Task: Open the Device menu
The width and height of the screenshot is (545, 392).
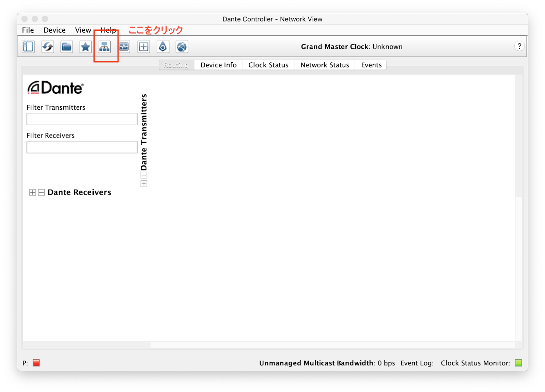Action: pos(54,30)
